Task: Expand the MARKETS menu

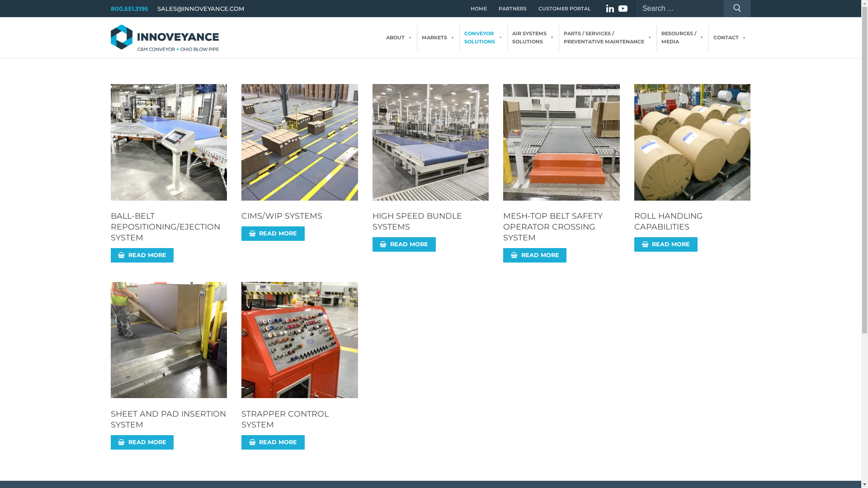Action: (x=438, y=38)
